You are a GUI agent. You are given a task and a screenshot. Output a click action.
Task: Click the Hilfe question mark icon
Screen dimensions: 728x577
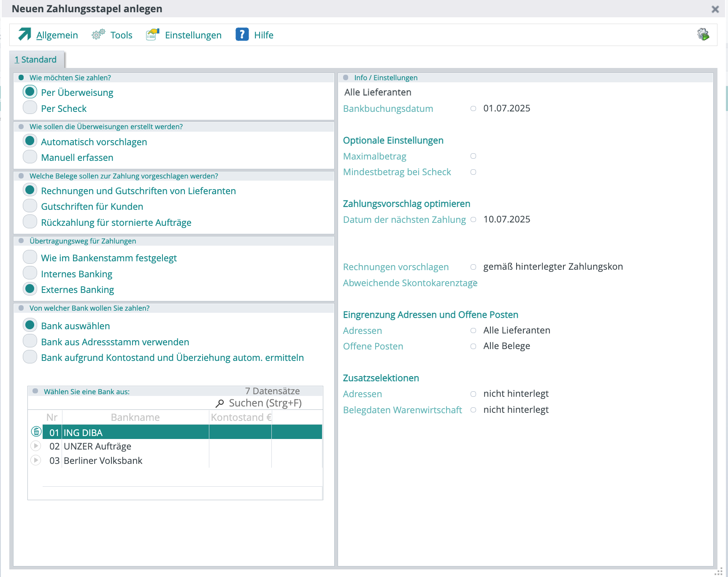pyautogui.click(x=242, y=34)
